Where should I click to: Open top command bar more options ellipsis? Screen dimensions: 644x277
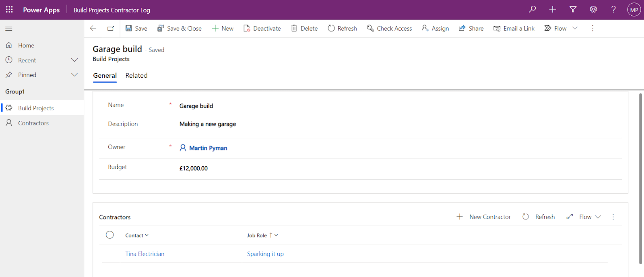(x=592, y=28)
